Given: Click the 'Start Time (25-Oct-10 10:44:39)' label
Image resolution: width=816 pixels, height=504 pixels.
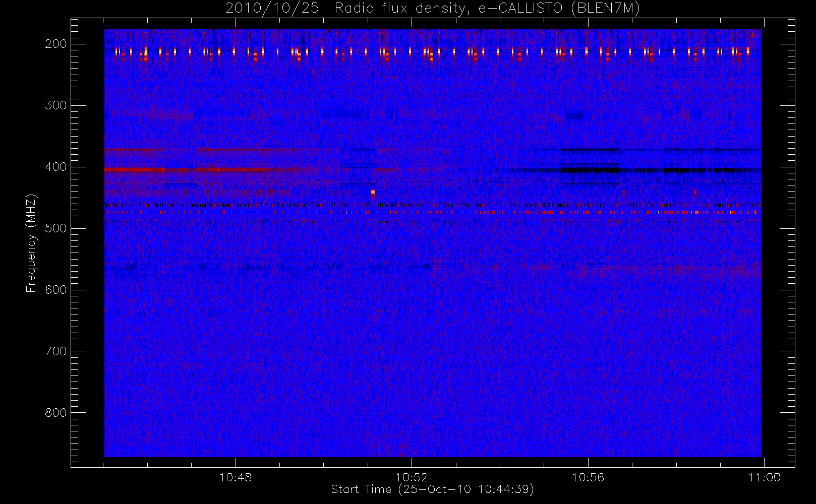Looking at the screenshot, I should point(432,489).
